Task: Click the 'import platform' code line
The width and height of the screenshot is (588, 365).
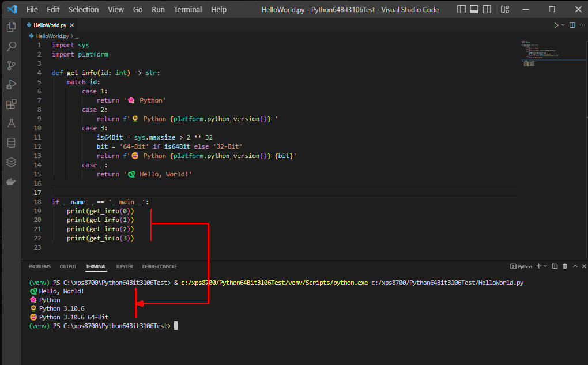Action: [80, 54]
